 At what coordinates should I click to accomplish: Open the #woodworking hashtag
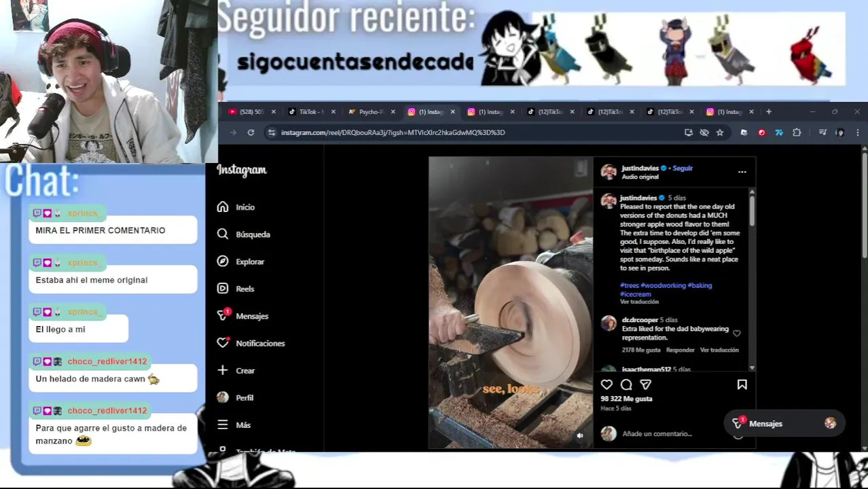(663, 285)
